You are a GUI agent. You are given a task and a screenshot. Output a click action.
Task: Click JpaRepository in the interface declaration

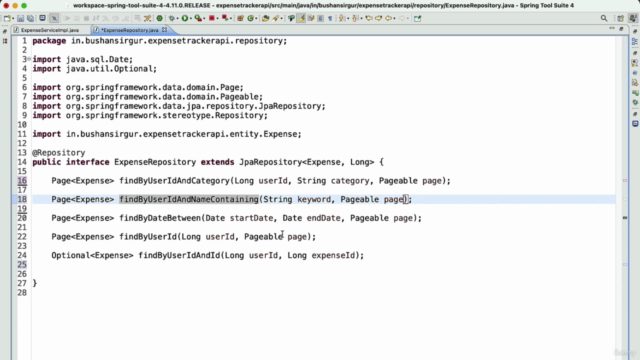[270, 162]
